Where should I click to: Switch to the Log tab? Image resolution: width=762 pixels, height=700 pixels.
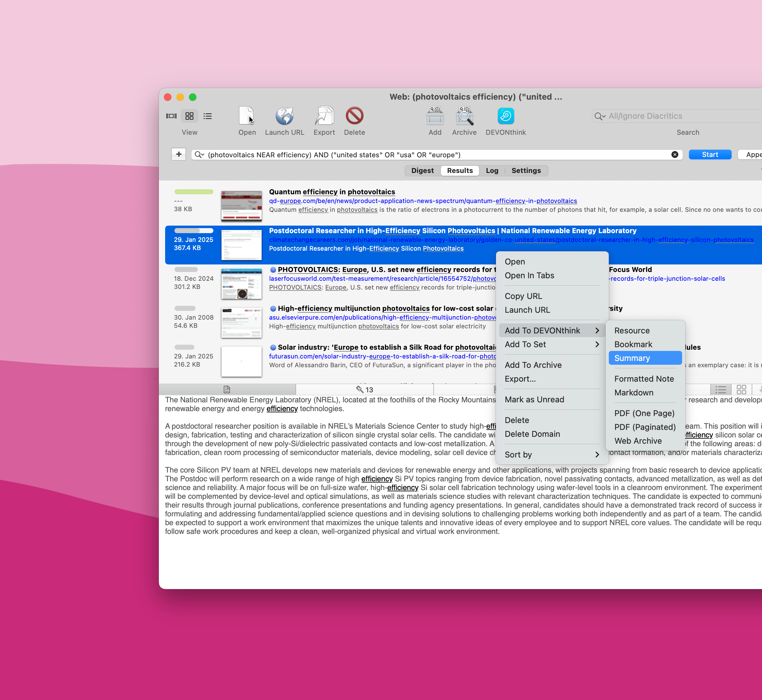(x=492, y=170)
